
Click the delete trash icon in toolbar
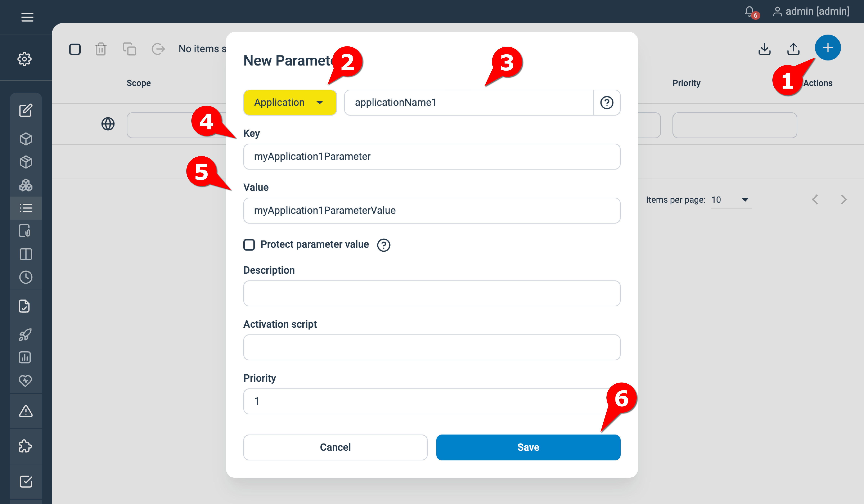click(100, 49)
